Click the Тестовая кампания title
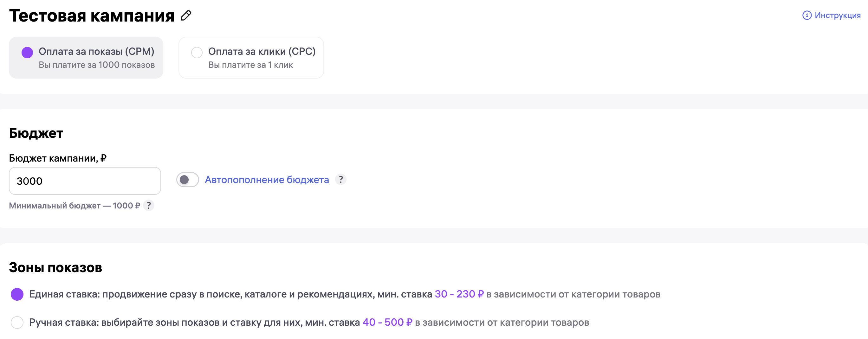Screen dimensions: 868x339 92,16
